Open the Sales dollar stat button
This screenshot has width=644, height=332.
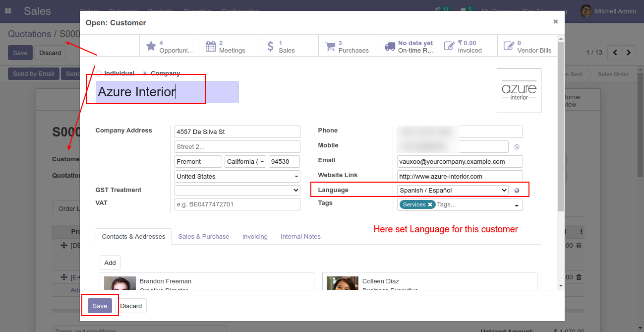point(289,46)
